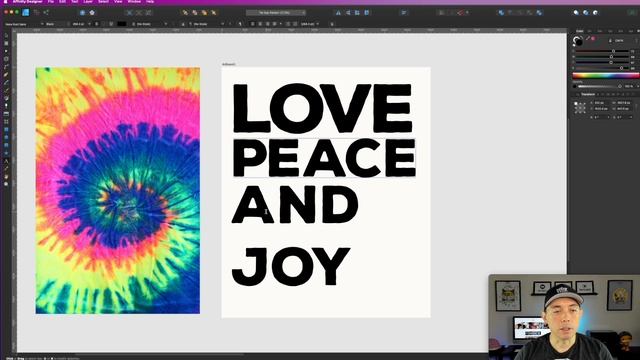Click the rainbow color spectrum bar
Screen dimensions: 640x360
[606, 76]
